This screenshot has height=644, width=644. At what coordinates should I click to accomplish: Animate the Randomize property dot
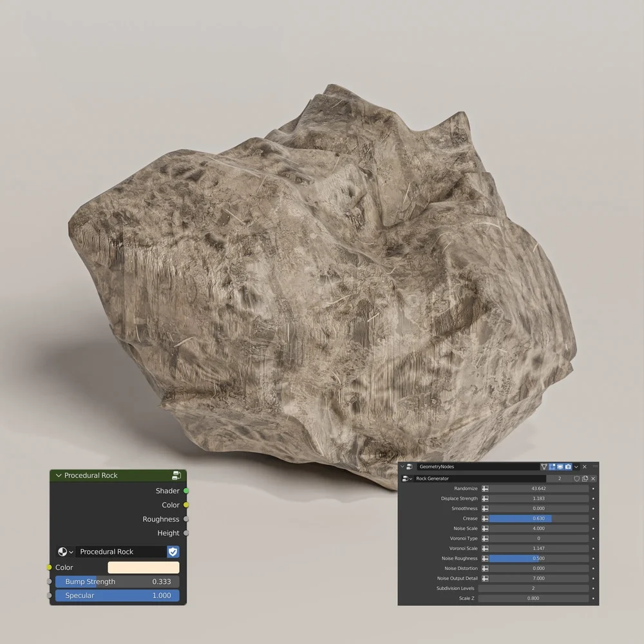pos(593,488)
